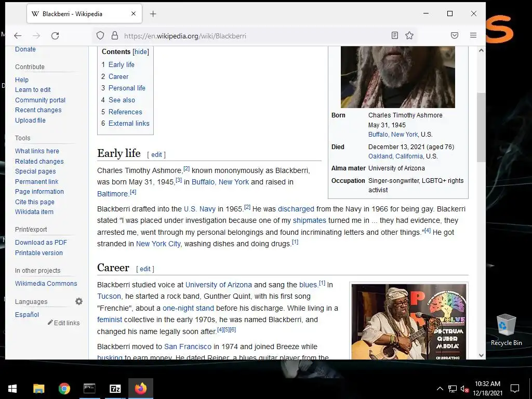Open the network status tray icon
Image resolution: width=532 pixels, height=399 pixels.
click(453, 389)
